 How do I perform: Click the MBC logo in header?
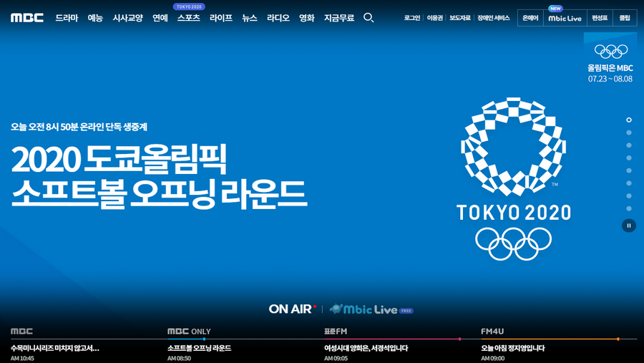tap(27, 18)
